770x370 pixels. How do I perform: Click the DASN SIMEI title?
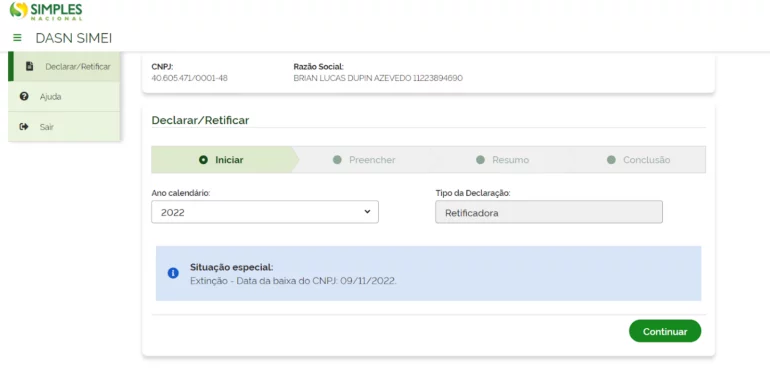pyautogui.click(x=74, y=38)
